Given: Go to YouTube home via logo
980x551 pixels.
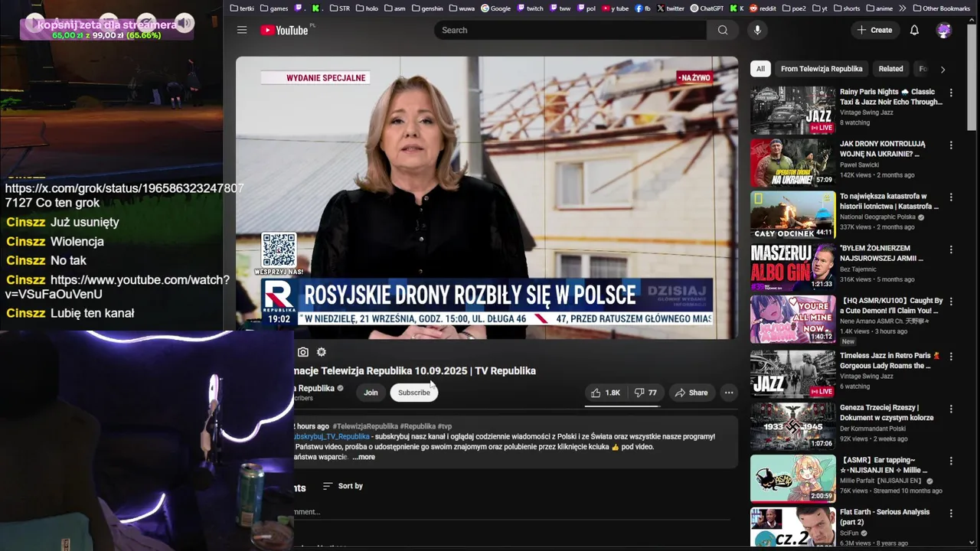Looking at the screenshot, I should 284,30.
